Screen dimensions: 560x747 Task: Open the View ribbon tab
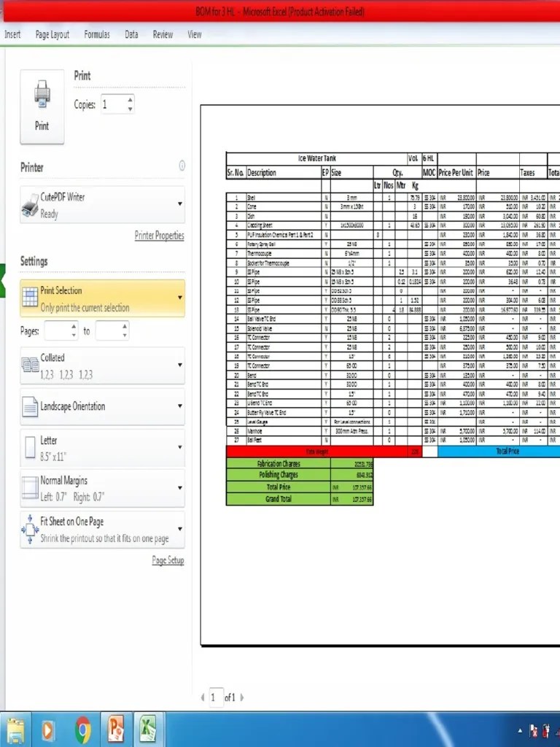(194, 34)
